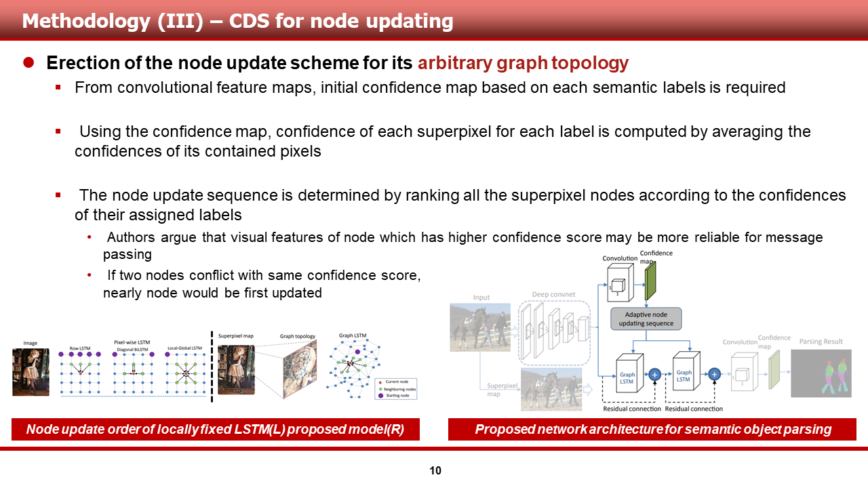Click the sub-bullet 'If two nodes conflict with same confidence score'
This screenshot has height=488, width=868.
click(x=262, y=284)
